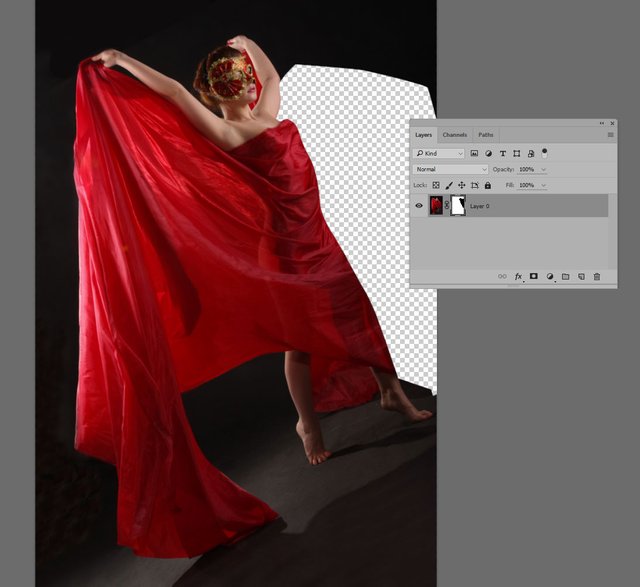Collapse the Layers panel with double-arrow icon
The height and width of the screenshot is (587, 640).
(602, 123)
